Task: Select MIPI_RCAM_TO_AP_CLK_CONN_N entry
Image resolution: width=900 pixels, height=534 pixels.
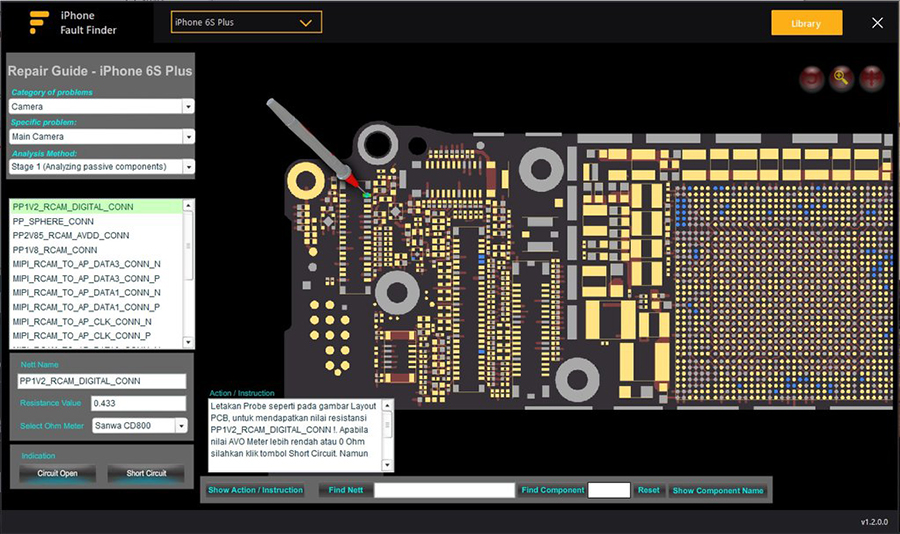Action: [96, 322]
